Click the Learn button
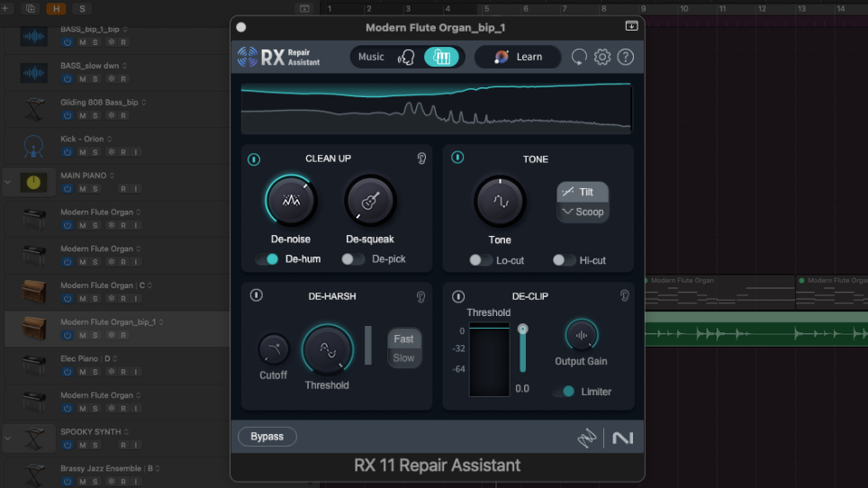The width and height of the screenshot is (868, 488). pos(518,57)
